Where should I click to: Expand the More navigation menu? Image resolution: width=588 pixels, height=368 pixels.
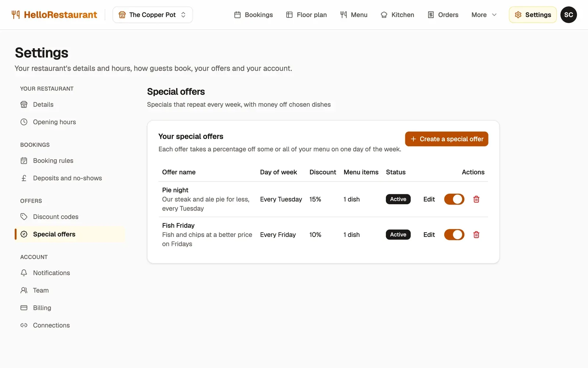click(484, 15)
